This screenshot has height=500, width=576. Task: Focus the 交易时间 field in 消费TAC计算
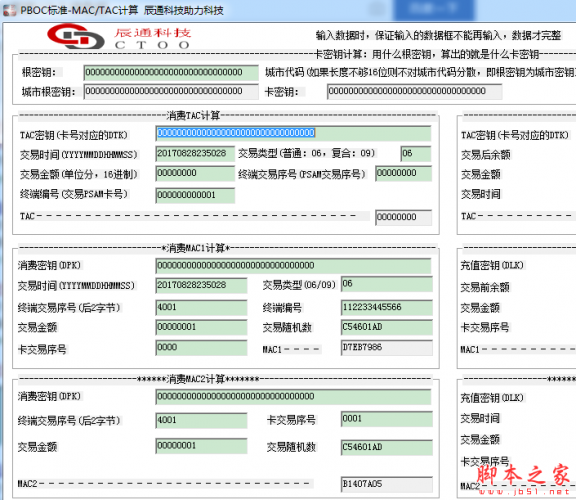click(x=195, y=154)
